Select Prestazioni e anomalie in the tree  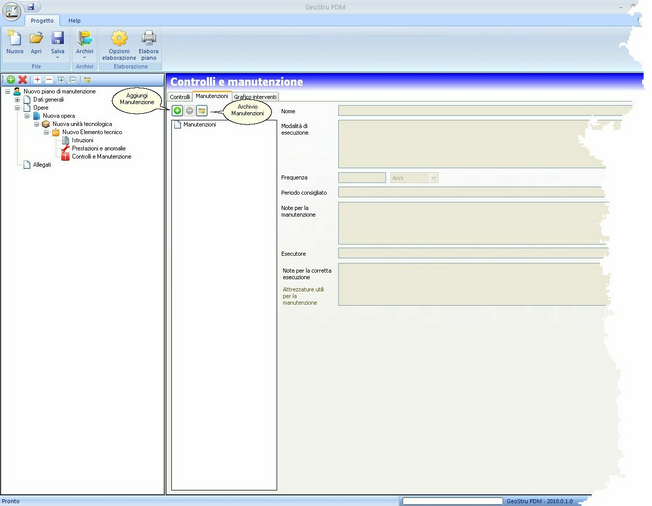click(x=99, y=148)
